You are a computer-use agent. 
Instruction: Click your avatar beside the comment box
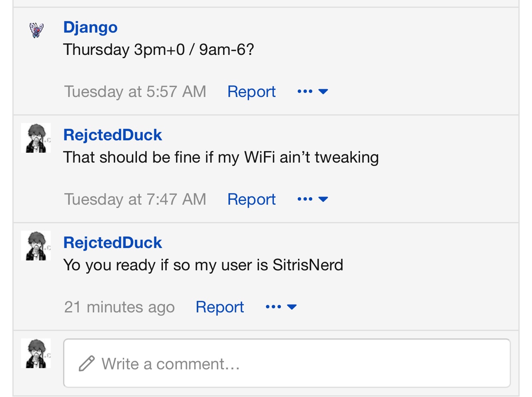pos(36,354)
